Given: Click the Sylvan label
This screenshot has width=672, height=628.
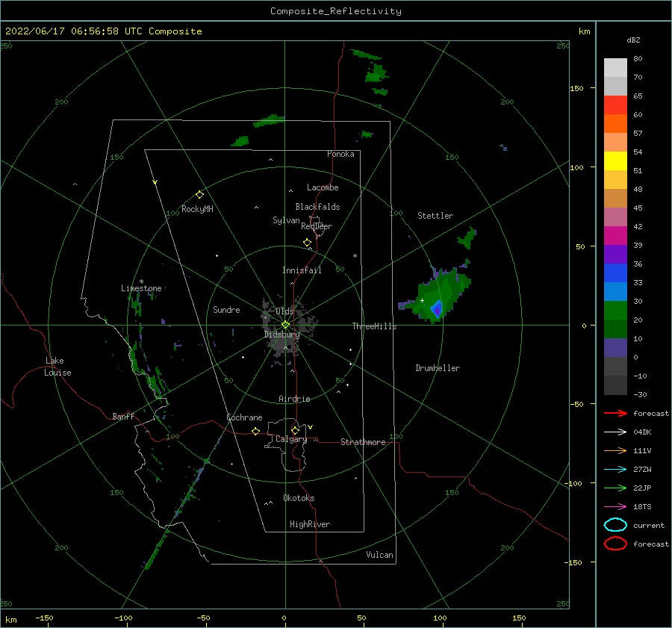Looking at the screenshot, I should (286, 220).
